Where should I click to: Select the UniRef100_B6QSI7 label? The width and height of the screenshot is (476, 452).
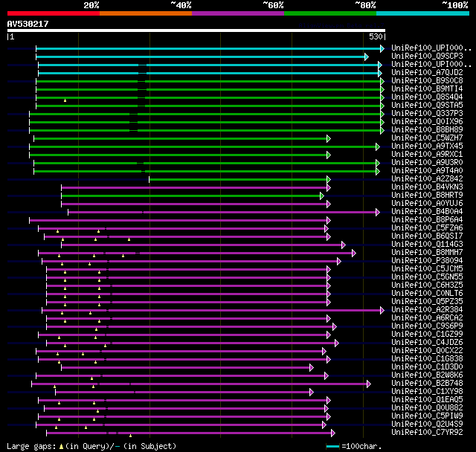tap(427, 236)
